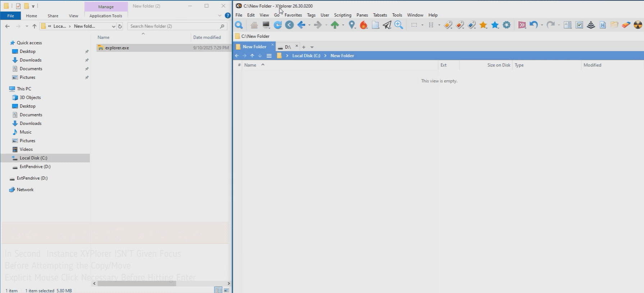Click the blue Undo arrow icon
Viewport: 644px width, 293px height.
coord(534,25)
